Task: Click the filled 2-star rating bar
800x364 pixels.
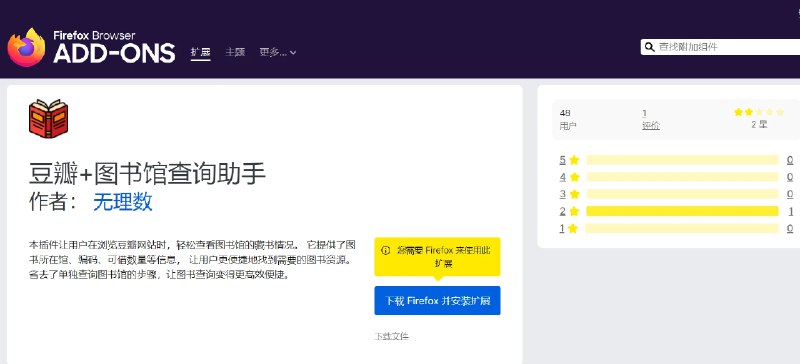Action: coord(682,211)
